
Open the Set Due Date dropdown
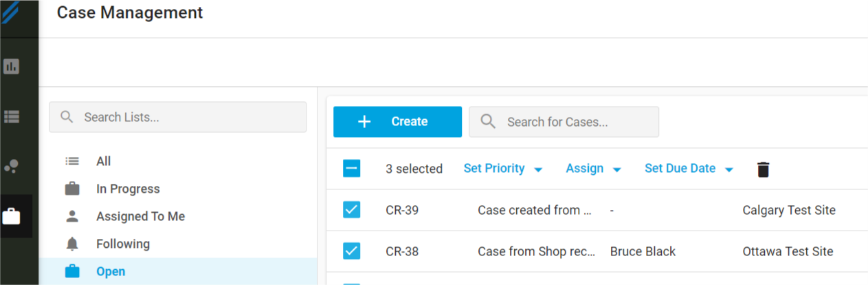coord(689,169)
